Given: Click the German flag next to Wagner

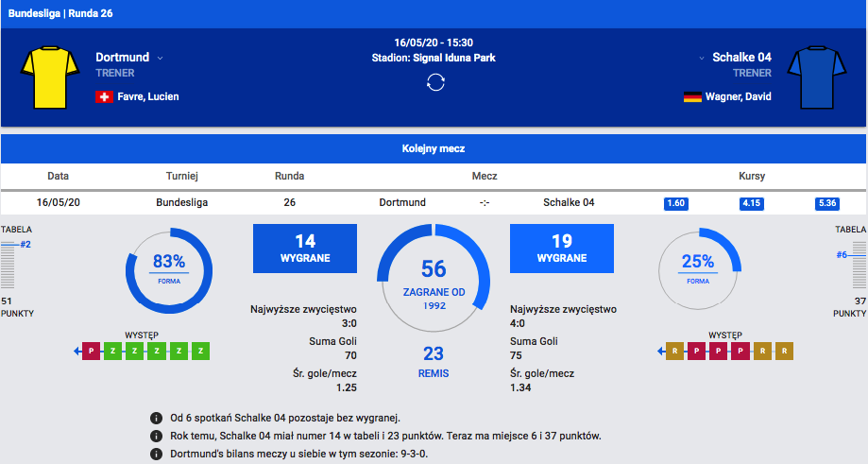Looking at the screenshot, I should 692,97.
